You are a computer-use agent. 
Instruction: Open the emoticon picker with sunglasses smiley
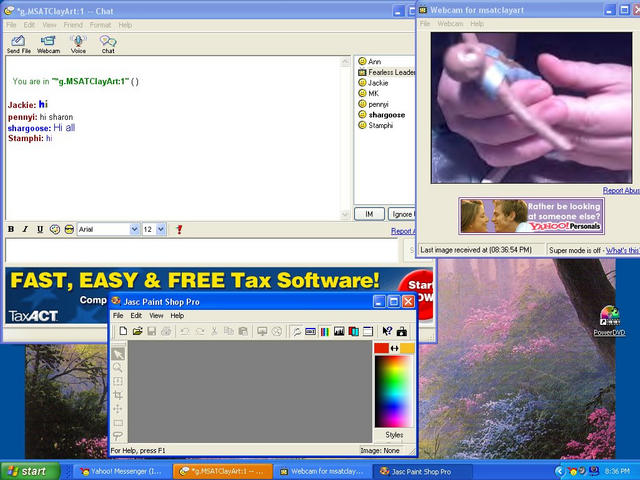click(x=69, y=229)
